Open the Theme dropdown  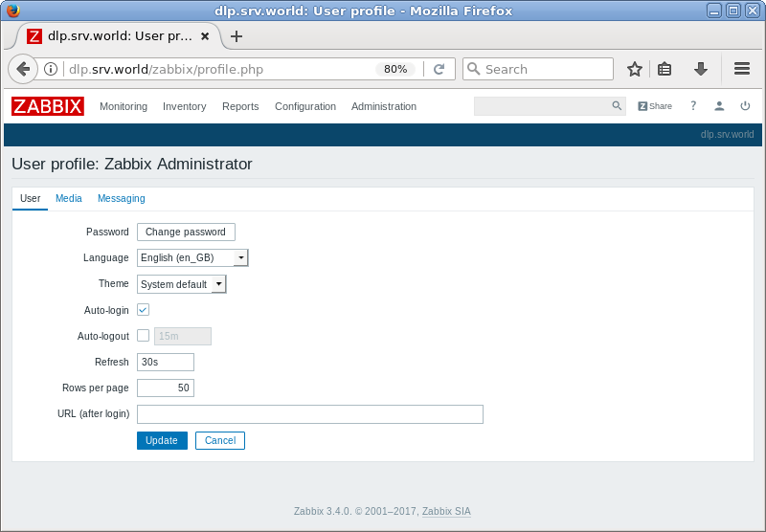182,284
